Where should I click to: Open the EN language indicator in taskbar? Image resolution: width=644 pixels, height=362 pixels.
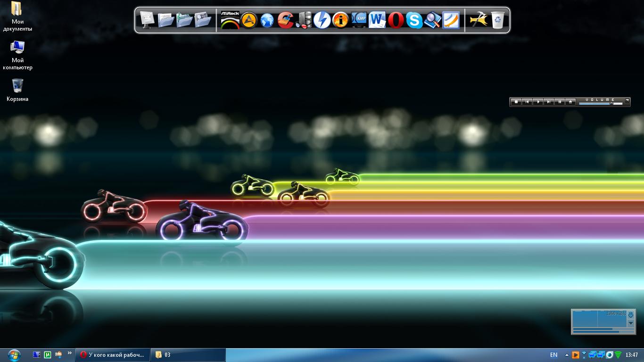[x=553, y=355]
